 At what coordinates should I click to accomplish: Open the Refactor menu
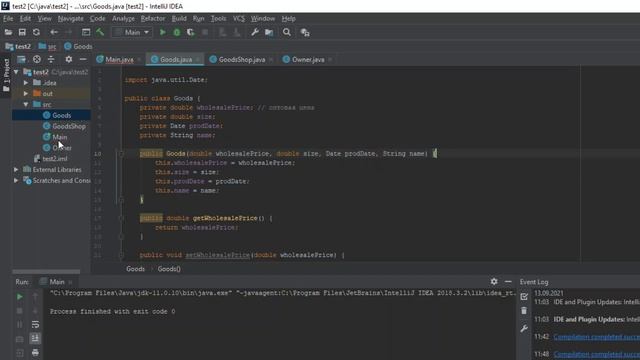[153, 19]
